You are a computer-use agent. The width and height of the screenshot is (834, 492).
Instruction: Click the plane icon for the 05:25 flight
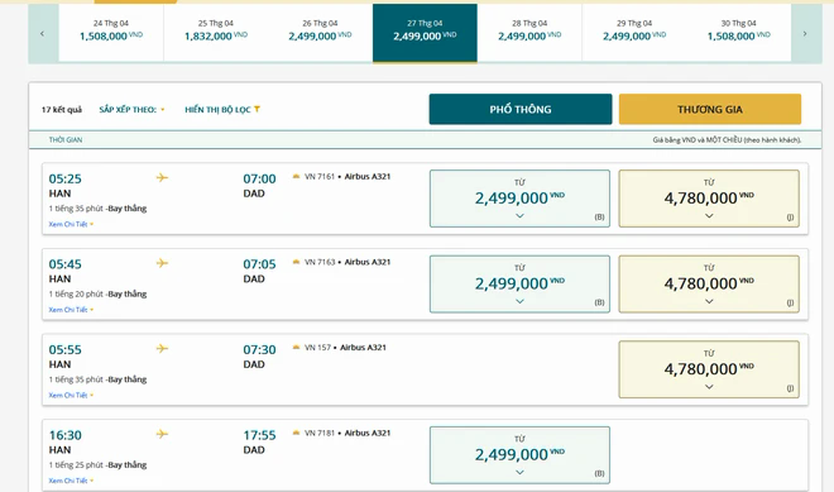click(162, 178)
